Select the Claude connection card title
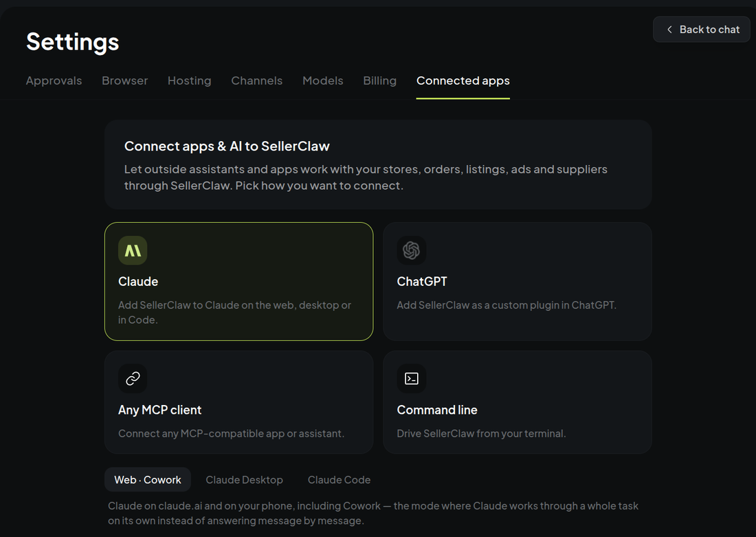756x537 pixels. [138, 281]
